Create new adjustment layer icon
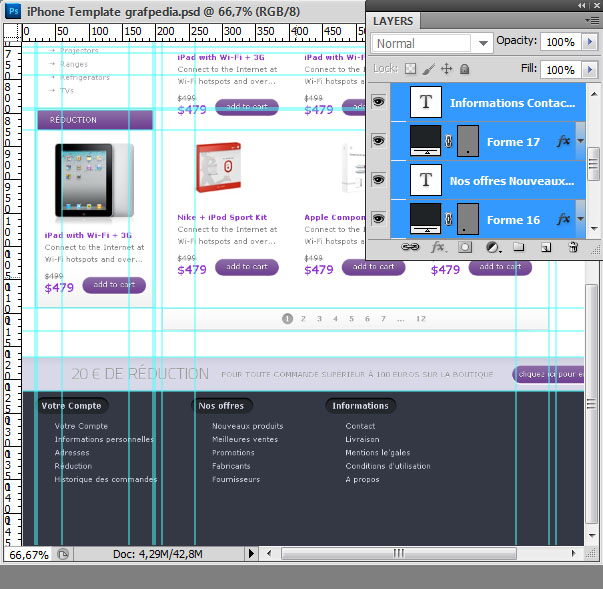 (493, 247)
